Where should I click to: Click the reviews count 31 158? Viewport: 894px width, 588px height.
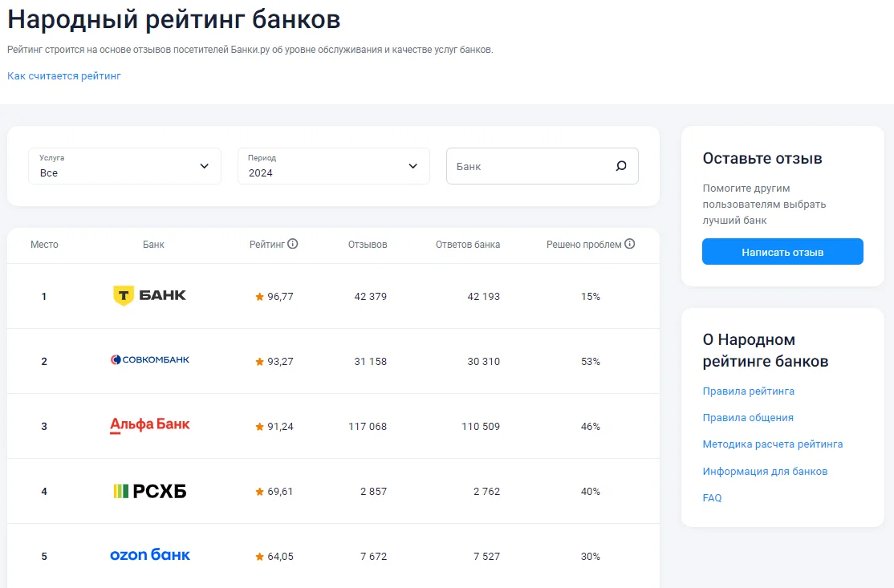coord(371,361)
